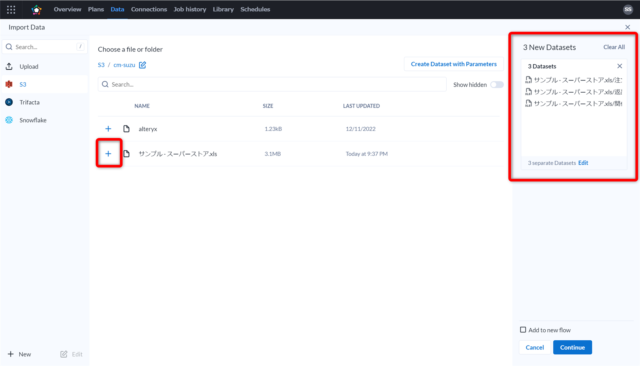
Task: Click the Upload arrow icon
Action: (9, 67)
